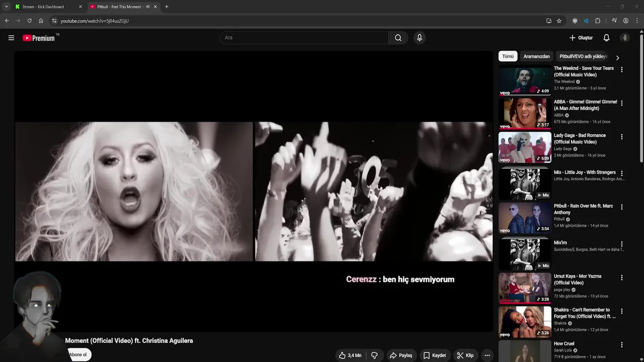Open the browser profile icon
This screenshot has width=644, height=362.
[x=625, y=21]
